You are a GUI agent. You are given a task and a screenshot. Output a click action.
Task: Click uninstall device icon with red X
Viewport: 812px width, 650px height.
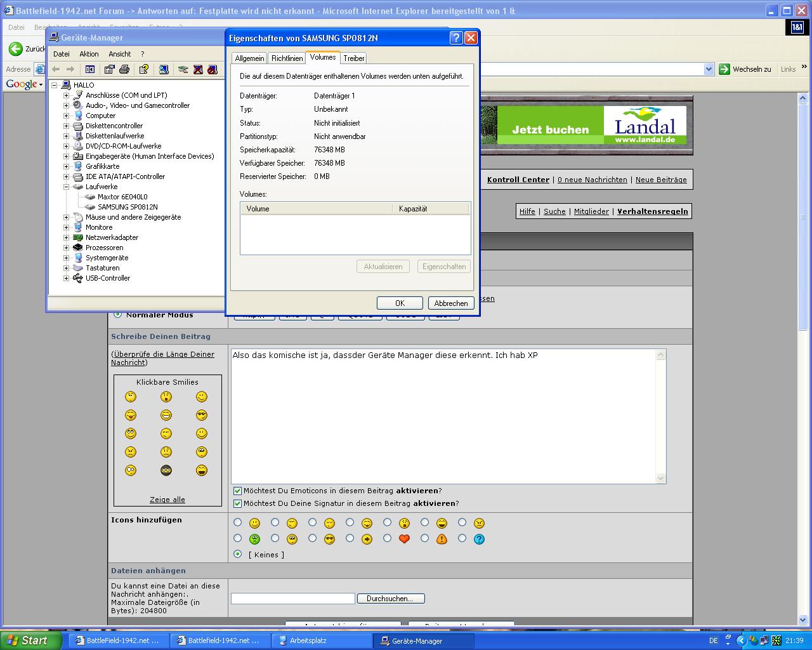(x=198, y=69)
